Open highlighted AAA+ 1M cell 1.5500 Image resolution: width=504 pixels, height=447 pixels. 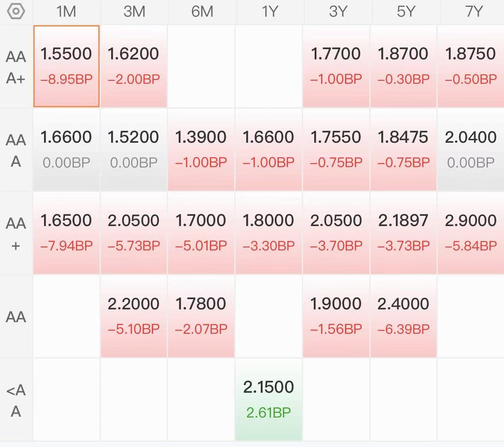click(x=66, y=66)
